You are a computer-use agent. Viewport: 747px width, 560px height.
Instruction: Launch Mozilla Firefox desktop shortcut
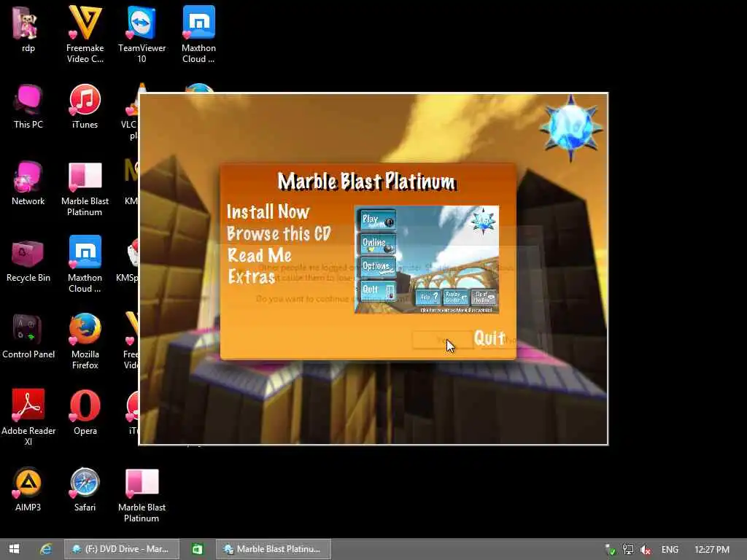click(85, 341)
